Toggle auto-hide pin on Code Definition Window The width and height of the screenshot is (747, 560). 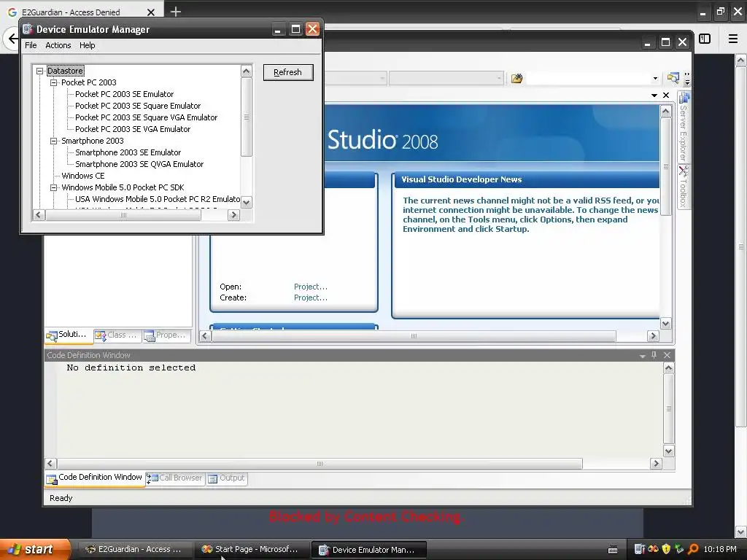(654, 355)
